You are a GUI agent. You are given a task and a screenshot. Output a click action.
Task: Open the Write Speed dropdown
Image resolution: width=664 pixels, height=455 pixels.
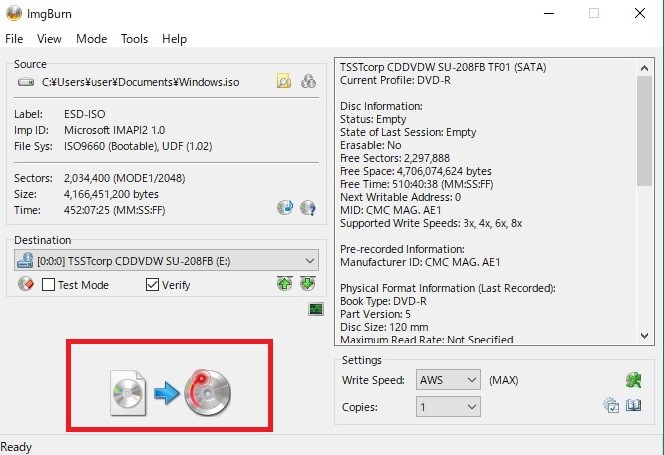coord(470,380)
